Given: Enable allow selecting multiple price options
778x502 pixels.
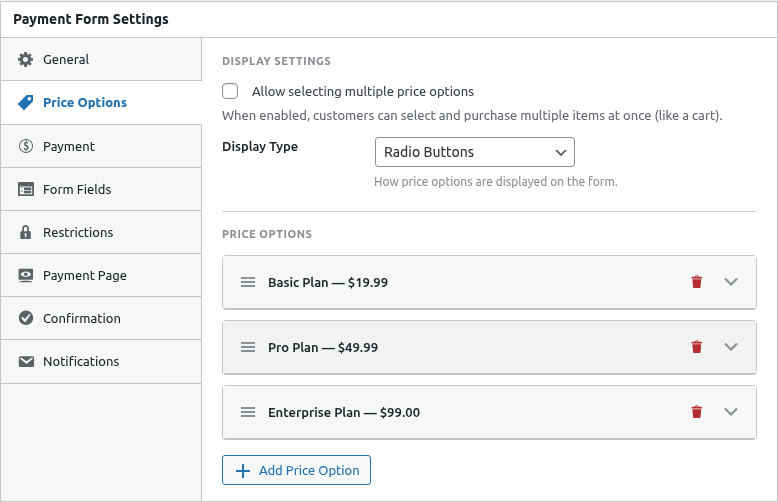Looking at the screenshot, I should click(x=230, y=91).
